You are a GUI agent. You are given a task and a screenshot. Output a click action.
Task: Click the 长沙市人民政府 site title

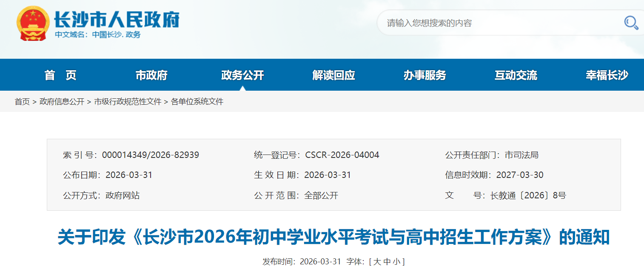pos(117,19)
